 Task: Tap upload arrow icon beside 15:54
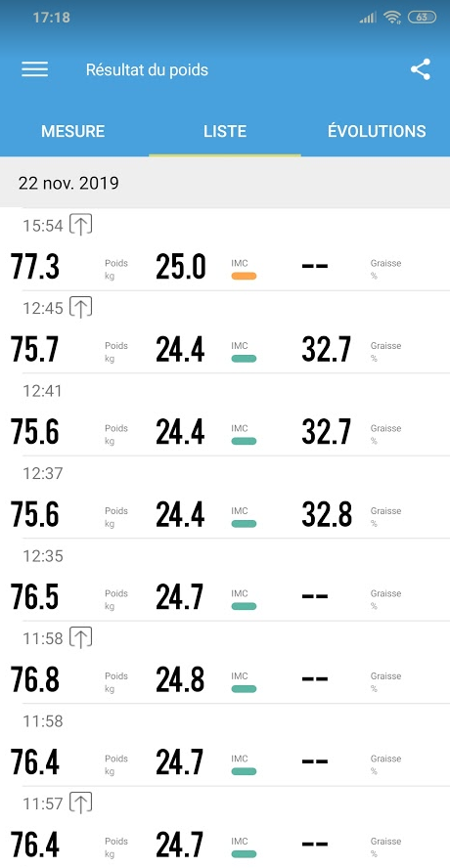(x=81, y=225)
